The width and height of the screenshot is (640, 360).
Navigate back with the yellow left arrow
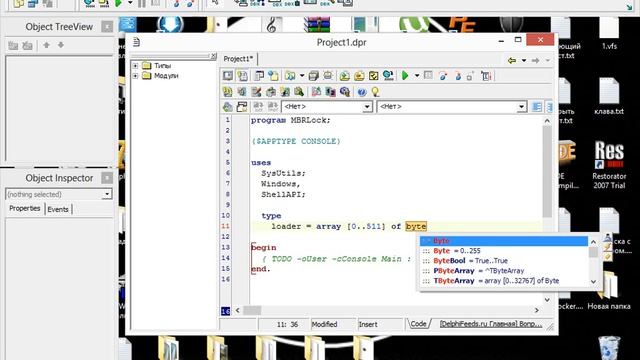point(512,60)
